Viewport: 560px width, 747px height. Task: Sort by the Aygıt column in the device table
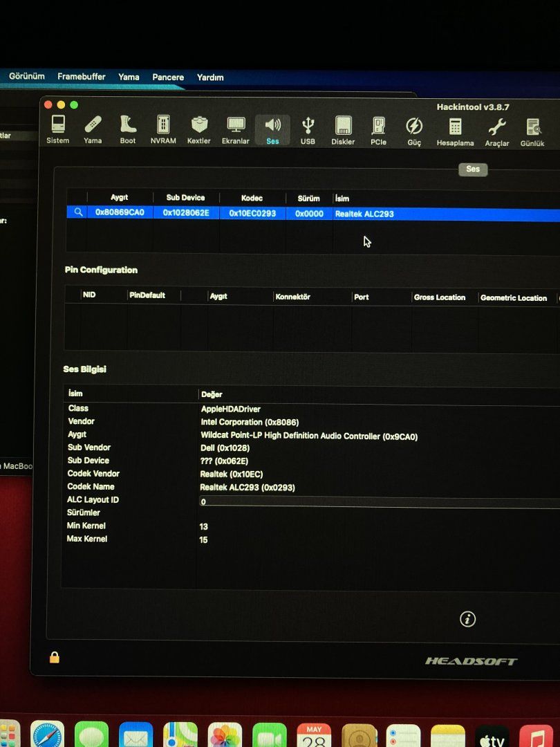119,197
